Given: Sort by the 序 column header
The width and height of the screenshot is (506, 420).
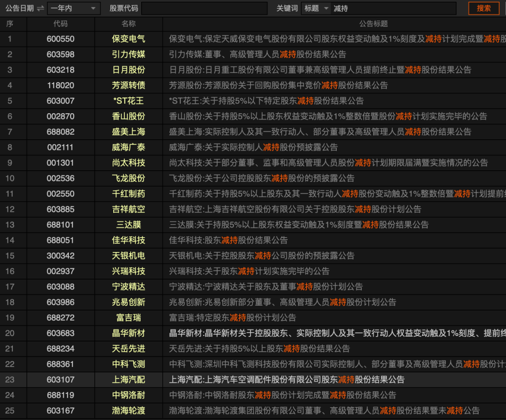Looking at the screenshot, I should [10, 24].
